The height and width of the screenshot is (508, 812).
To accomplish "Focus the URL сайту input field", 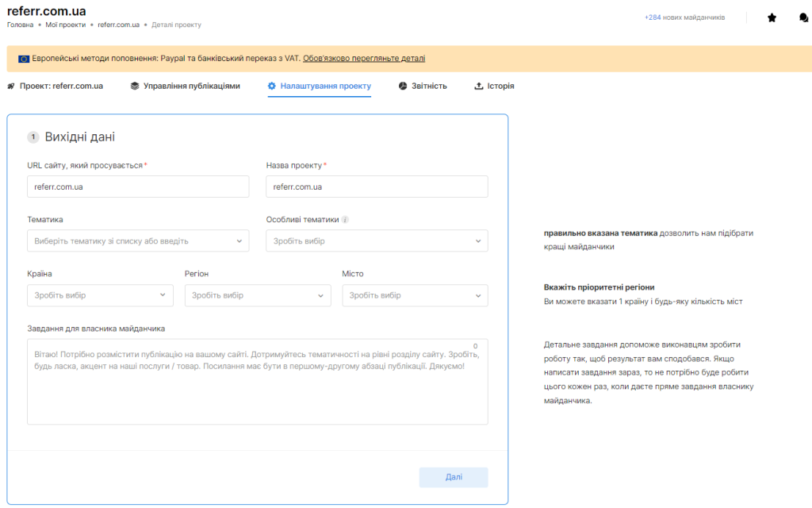I will click(x=138, y=187).
